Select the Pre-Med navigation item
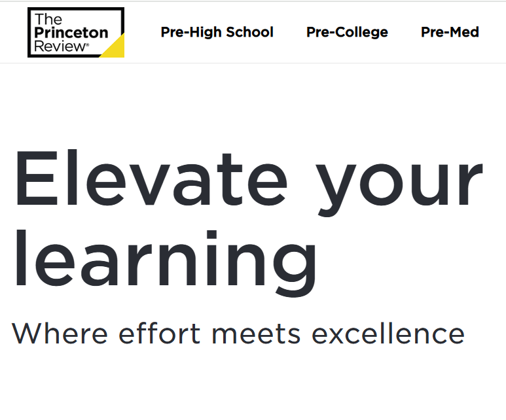 (450, 32)
